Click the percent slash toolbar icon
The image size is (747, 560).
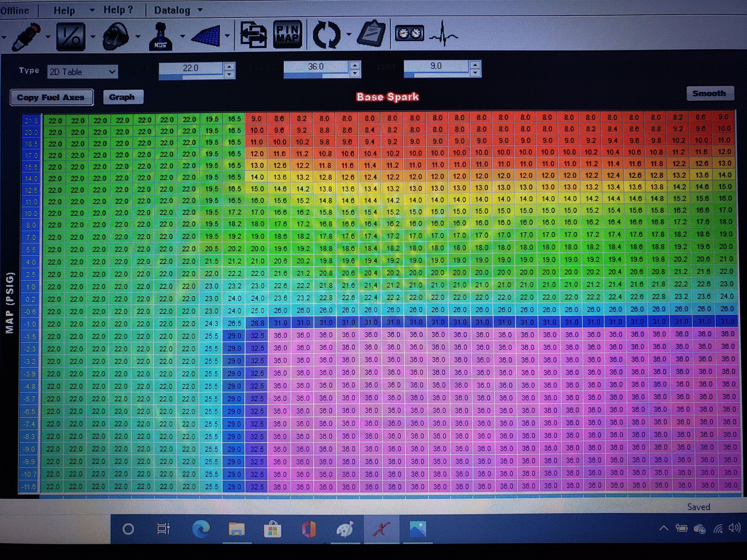[71, 36]
